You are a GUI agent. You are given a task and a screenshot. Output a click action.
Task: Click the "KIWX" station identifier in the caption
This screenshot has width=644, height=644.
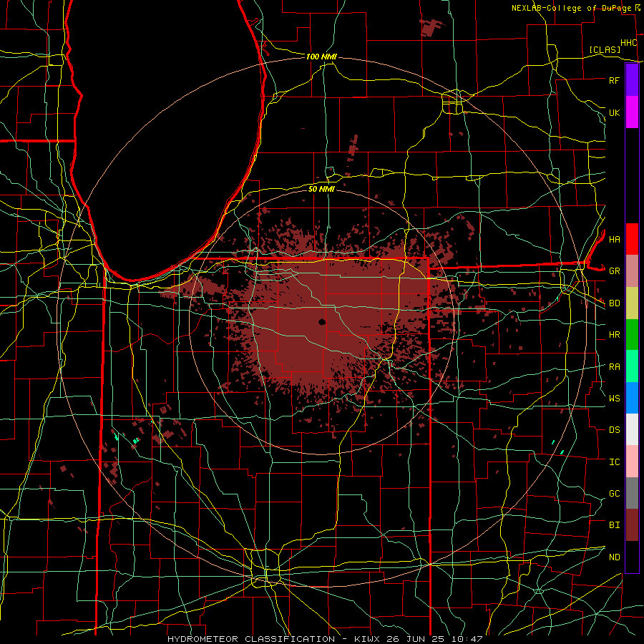tap(366, 639)
